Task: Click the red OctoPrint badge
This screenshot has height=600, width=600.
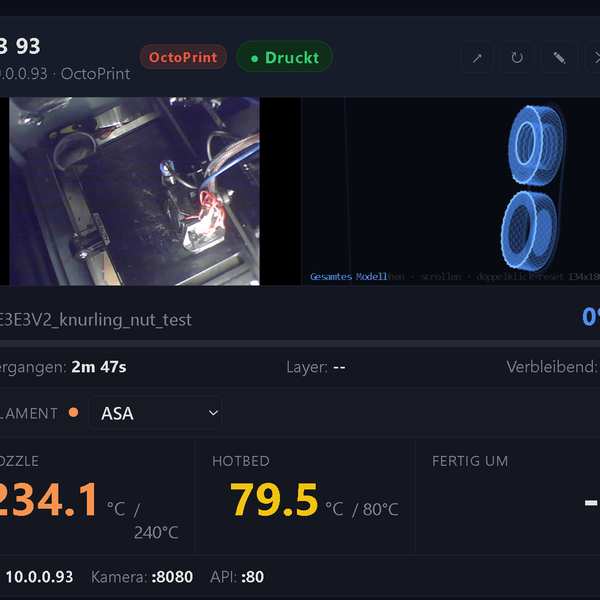Action: 183,57
